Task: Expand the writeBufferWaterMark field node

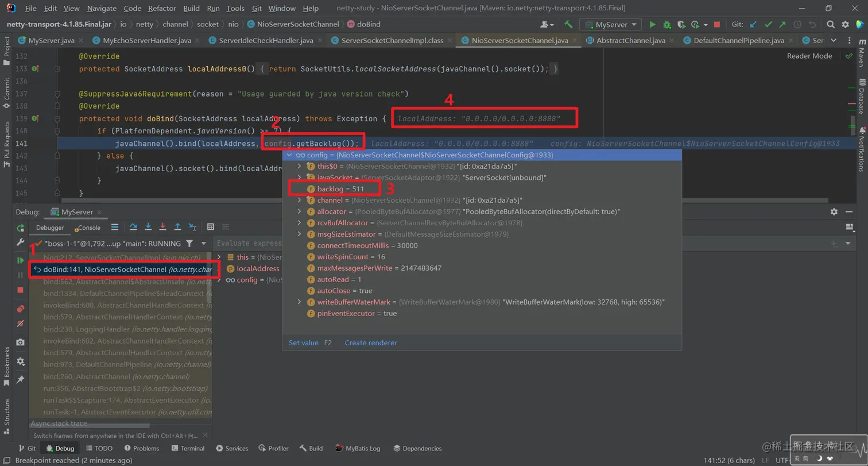Action: click(x=299, y=302)
